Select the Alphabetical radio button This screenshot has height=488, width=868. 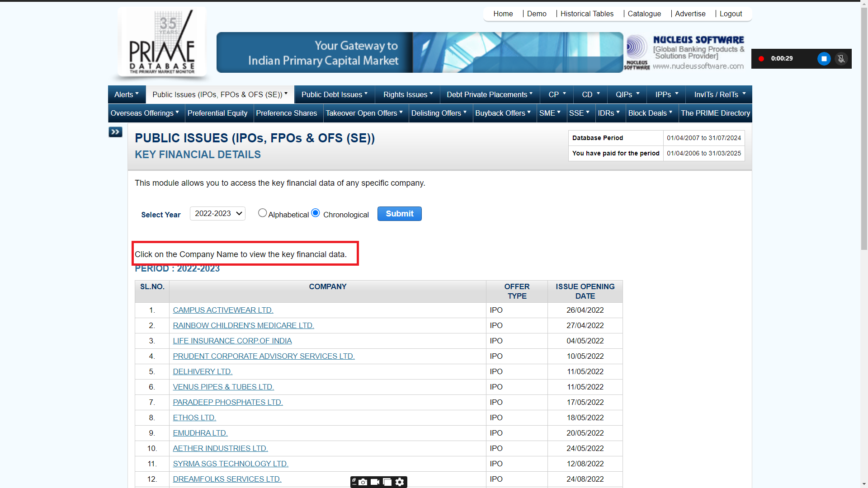click(x=262, y=213)
